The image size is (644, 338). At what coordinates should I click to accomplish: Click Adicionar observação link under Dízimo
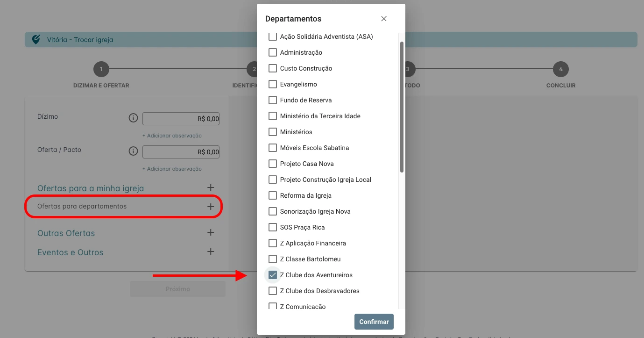pyautogui.click(x=172, y=136)
